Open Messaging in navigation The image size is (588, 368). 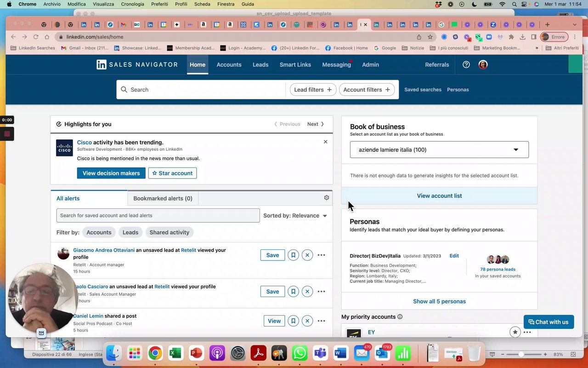click(336, 64)
